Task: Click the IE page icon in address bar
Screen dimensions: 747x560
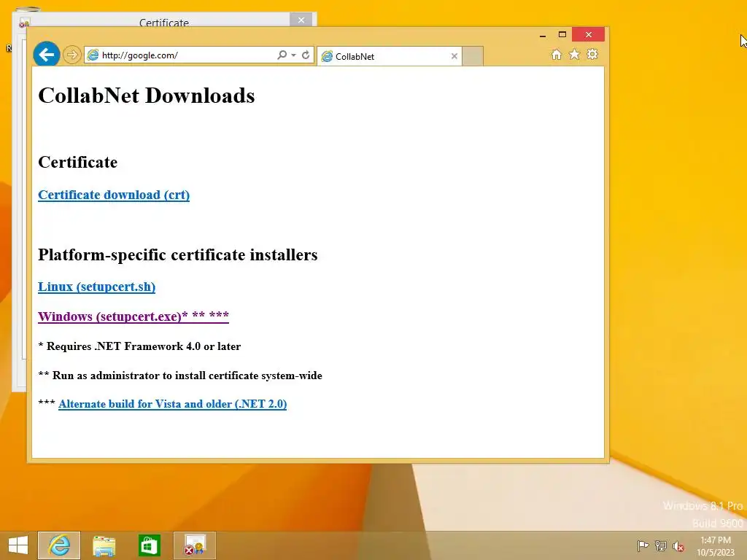Action: click(93, 55)
